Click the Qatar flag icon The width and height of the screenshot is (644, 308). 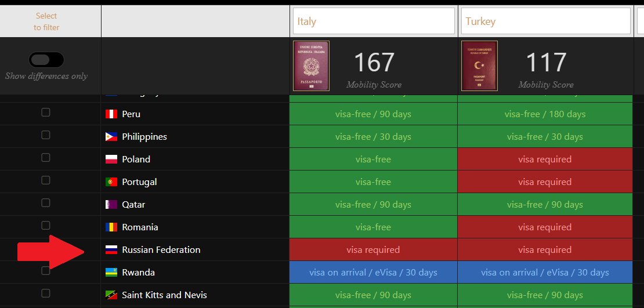[111, 205]
